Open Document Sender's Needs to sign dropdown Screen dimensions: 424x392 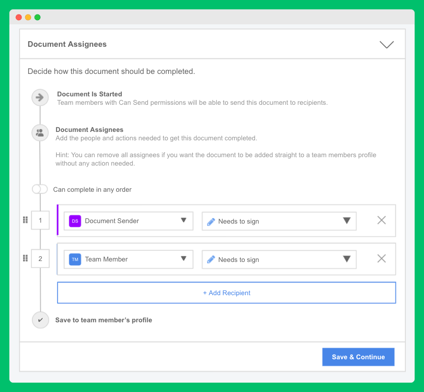pos(279,221)
